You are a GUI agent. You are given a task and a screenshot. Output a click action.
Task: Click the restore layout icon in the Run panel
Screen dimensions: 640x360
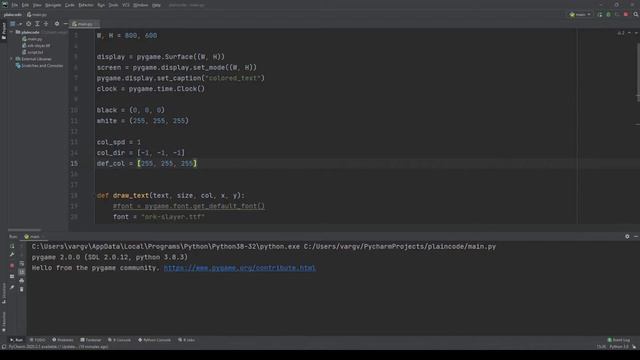(x=12, y=276)
